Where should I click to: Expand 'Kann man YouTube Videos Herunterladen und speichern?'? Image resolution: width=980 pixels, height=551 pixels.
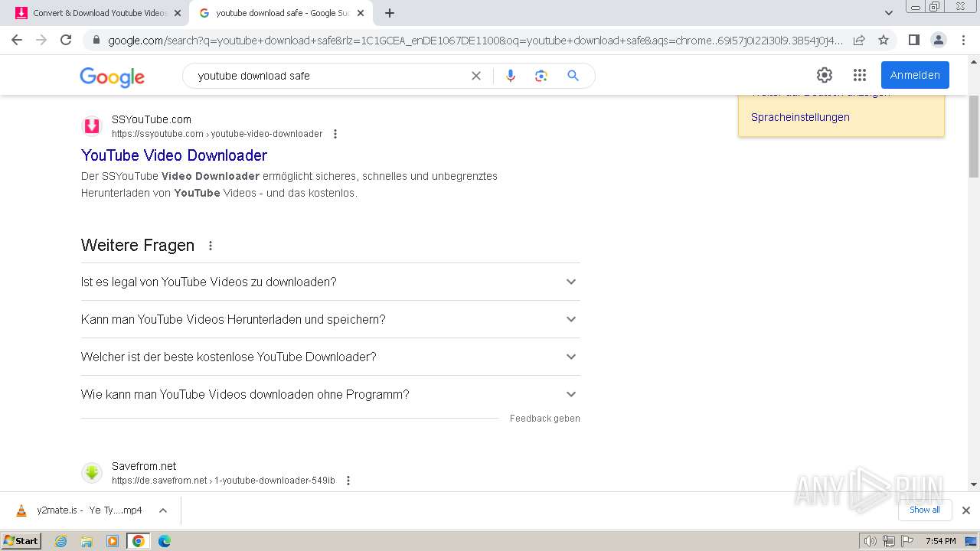click(x=330, y=319)
